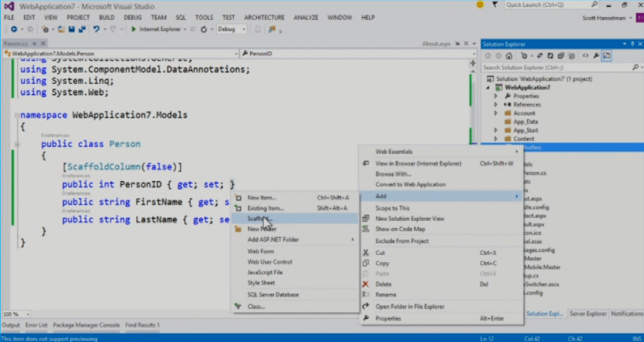This screenshot has height=342, width=644.
Task: Open the DEBUG menu
Action: click(x=132, y=17)
